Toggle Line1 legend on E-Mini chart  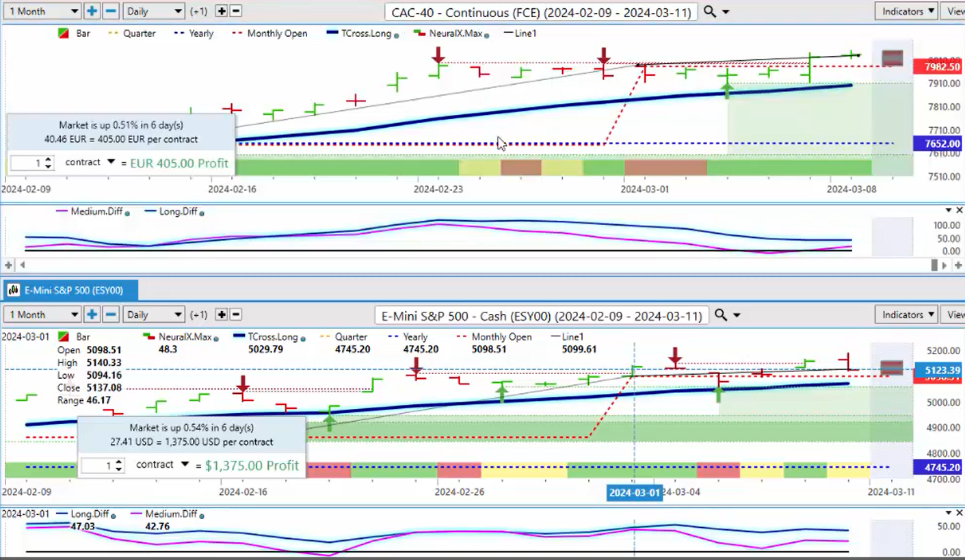568,336
